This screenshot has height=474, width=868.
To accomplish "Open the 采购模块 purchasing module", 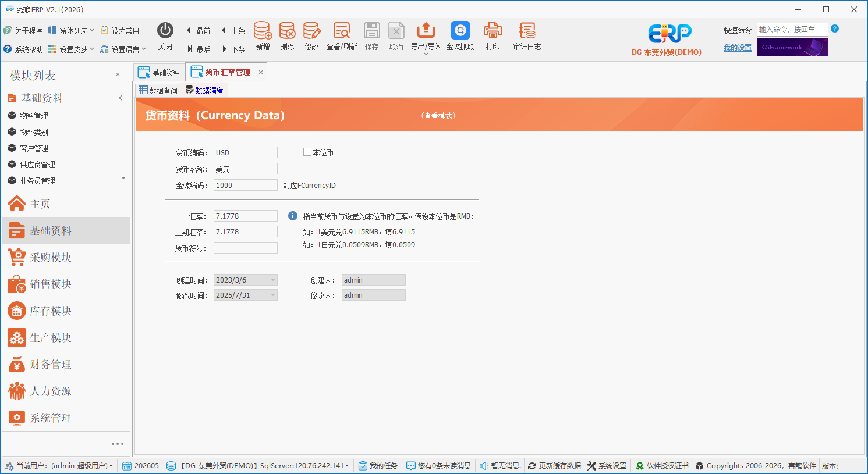I will tap(66, 257).
